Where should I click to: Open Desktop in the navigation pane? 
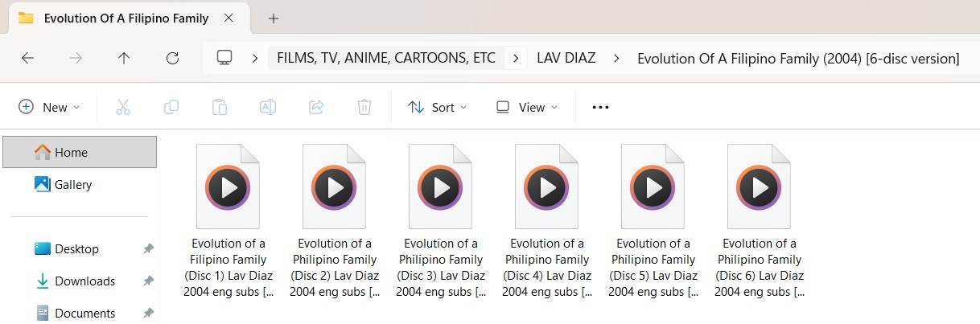coord(67,249)
